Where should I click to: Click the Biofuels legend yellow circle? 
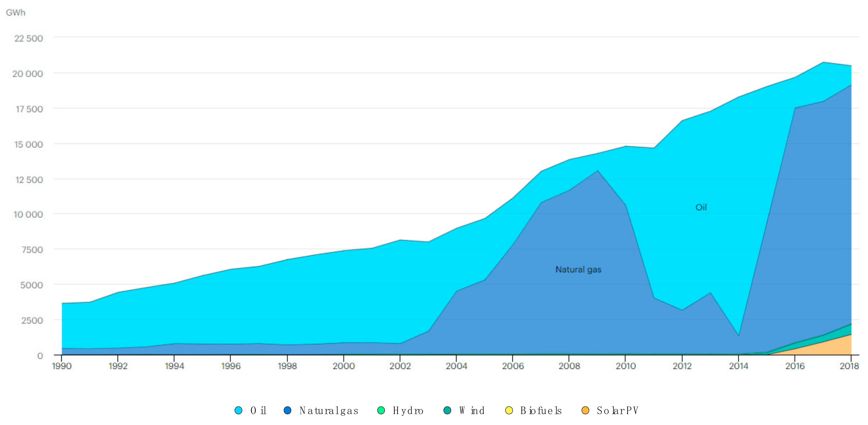(x=509, y=410)
